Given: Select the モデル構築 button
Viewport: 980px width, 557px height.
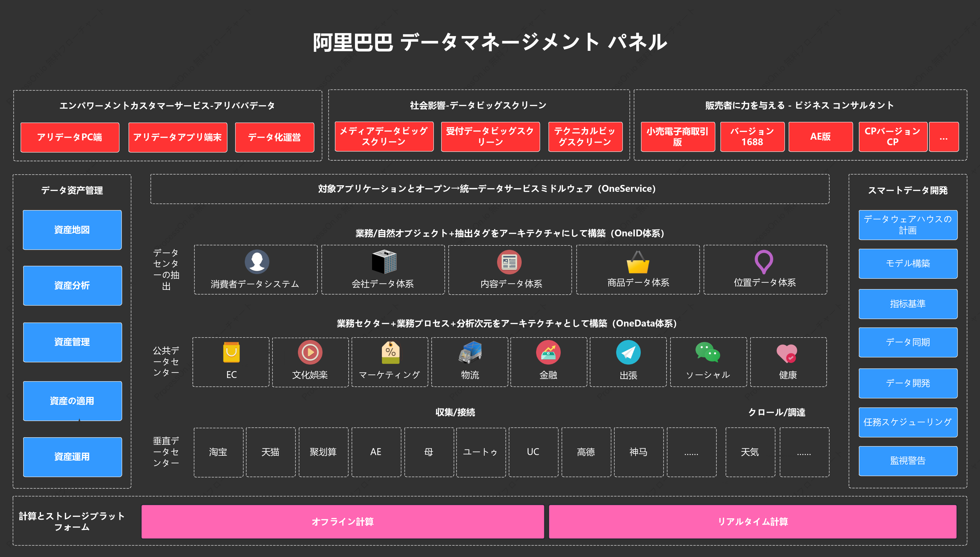Looking at the screenshot, I should pos(908,264).
